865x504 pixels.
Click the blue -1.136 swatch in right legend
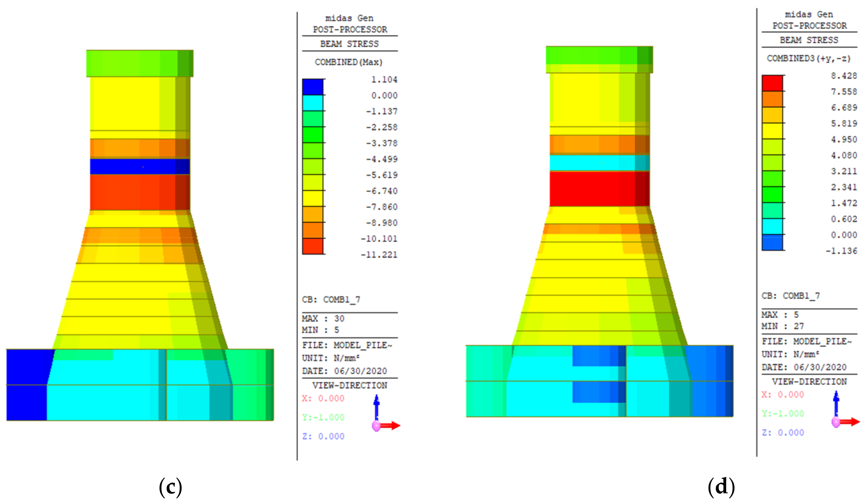[772, 243]
